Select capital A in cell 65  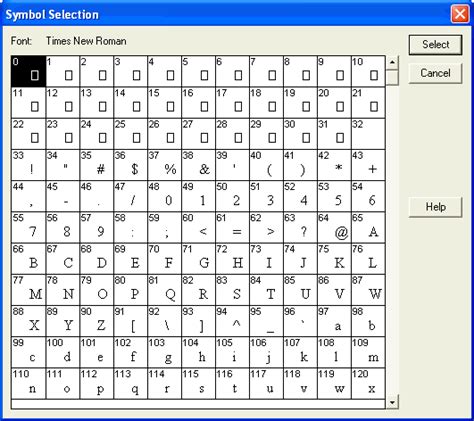368,227
